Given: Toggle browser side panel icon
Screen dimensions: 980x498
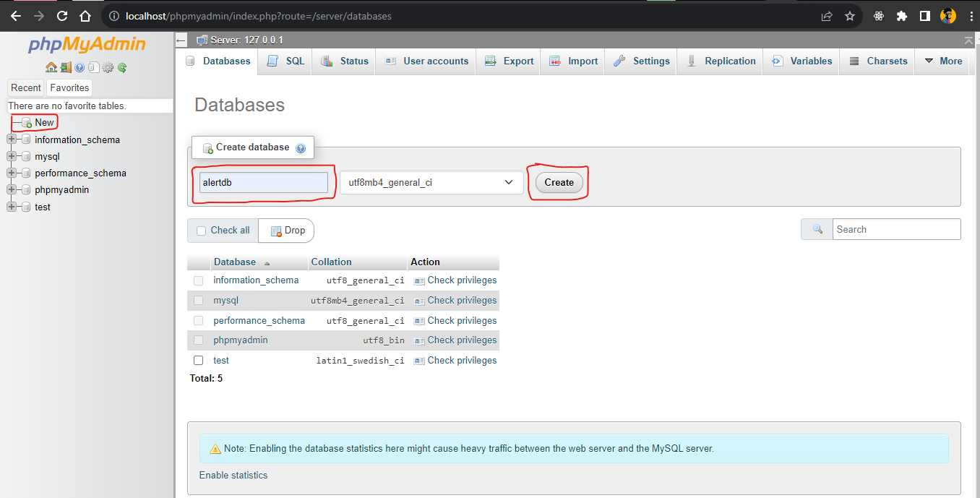Looking at the screenshot, I should (x=924, y=16).
